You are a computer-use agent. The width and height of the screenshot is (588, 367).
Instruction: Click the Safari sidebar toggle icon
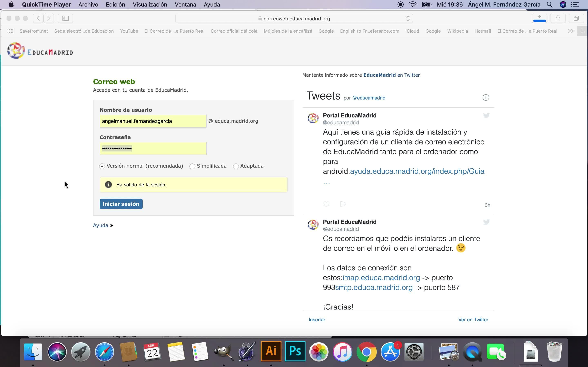click(65, 18)
